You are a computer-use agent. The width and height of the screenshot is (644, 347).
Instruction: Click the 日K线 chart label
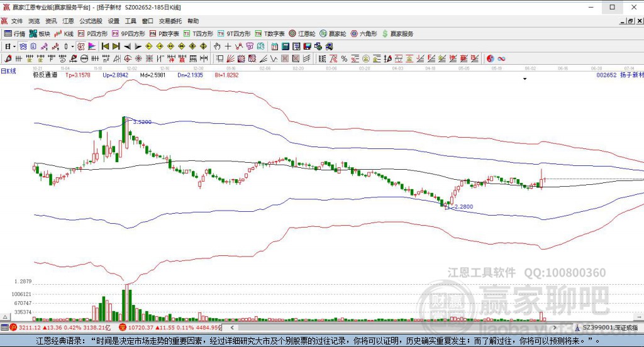pyautogui.click(x=8, y=71)
